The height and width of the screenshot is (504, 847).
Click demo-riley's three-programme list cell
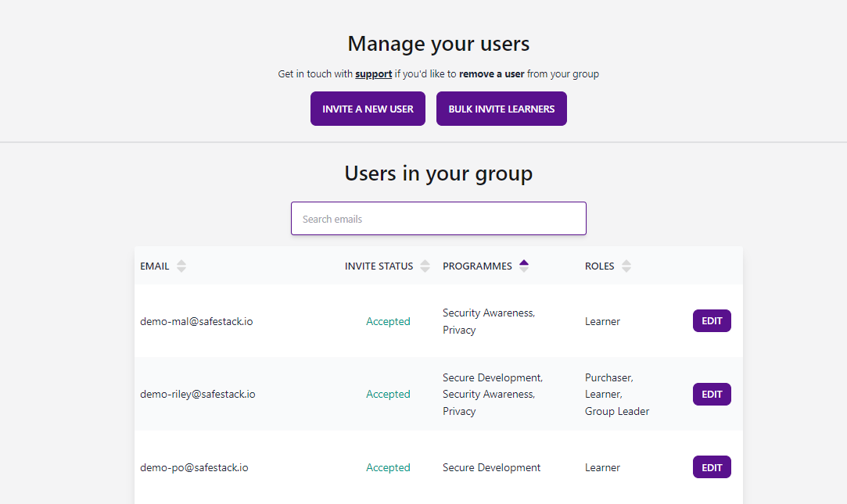pos(493,395)
